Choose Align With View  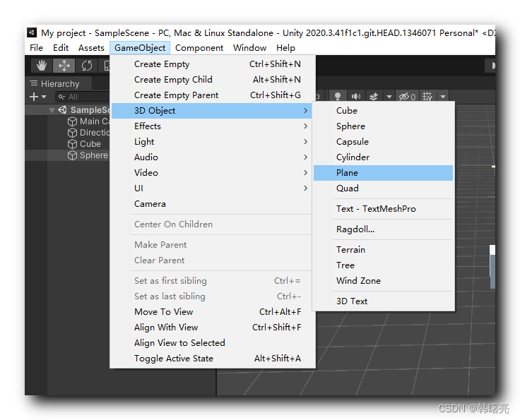point(212,328)
